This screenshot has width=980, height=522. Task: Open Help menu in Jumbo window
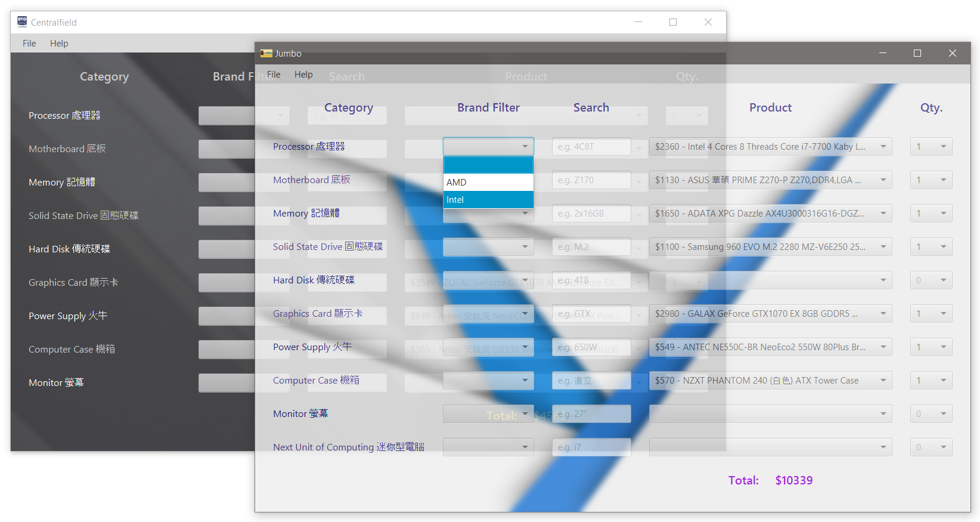pyautogui.click(x=303, y=75)
